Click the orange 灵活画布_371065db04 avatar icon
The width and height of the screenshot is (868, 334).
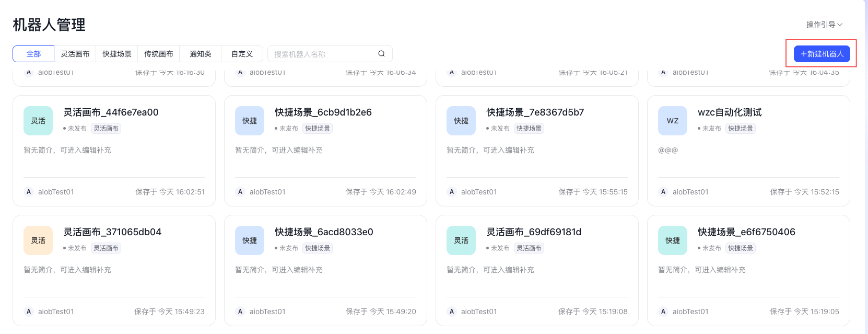tap(38, 240)
